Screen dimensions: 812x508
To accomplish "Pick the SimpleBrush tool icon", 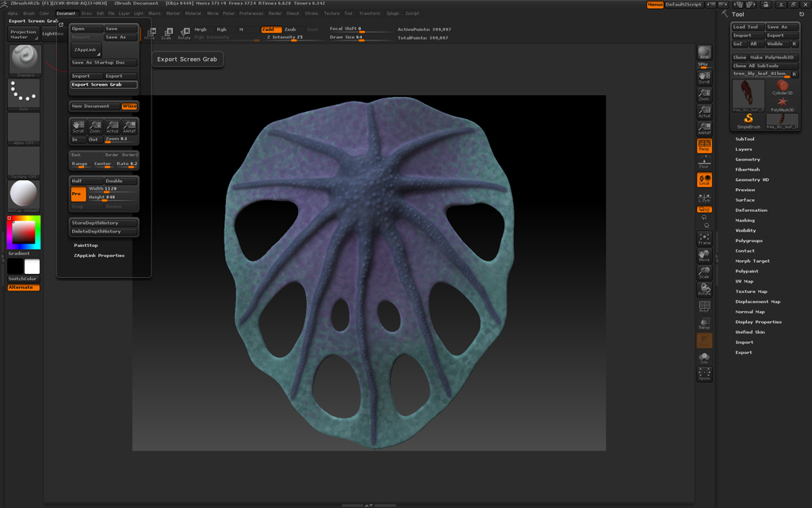I will [x=748, y=120].
